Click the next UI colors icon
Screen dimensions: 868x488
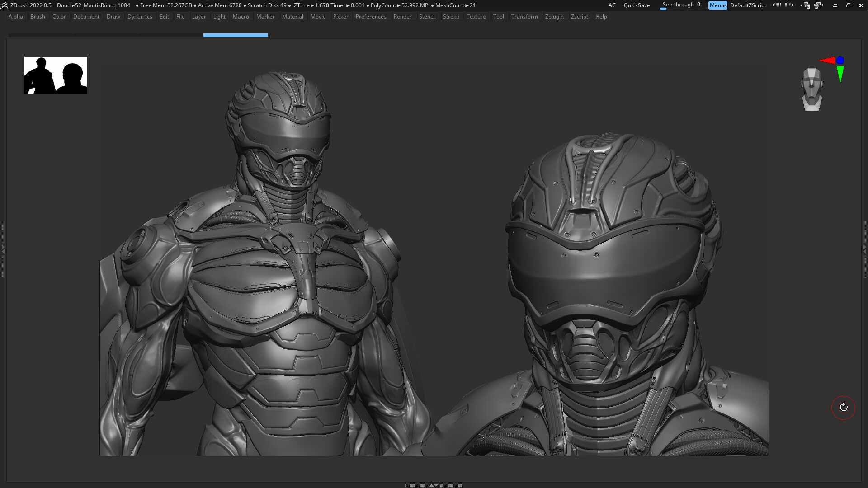[x=789, y=5]
